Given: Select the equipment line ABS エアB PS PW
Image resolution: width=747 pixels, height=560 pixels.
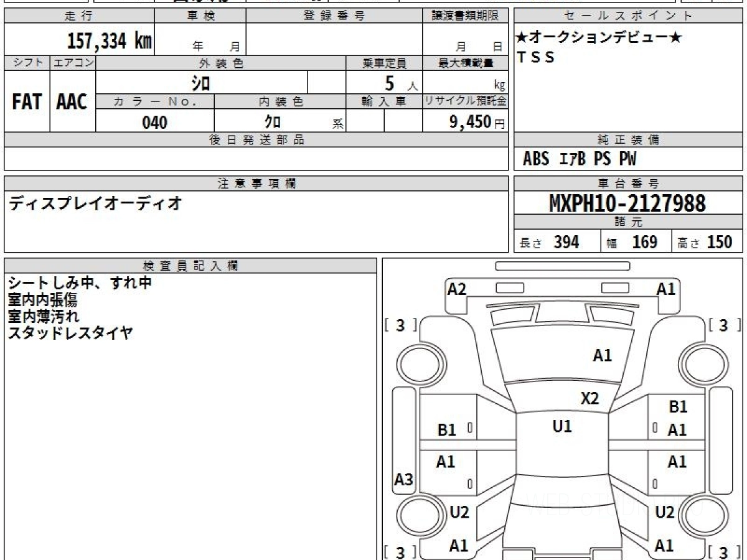Looking at the screenshot, I should 580,159.
